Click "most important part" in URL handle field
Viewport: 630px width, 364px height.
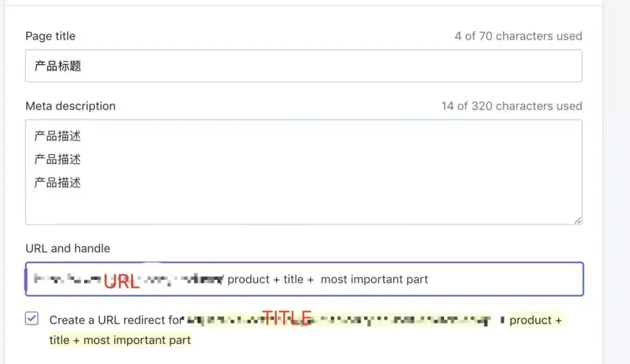click(x=374, y=279)
